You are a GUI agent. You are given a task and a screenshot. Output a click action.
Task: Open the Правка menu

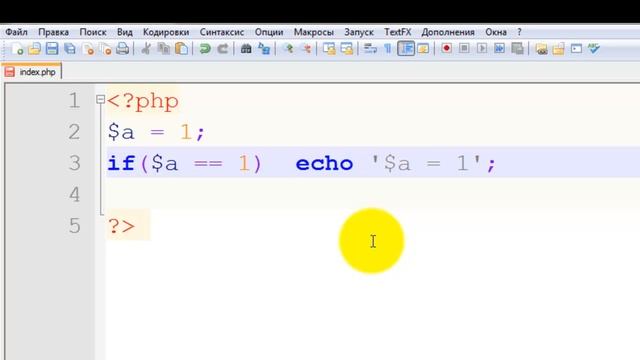pos(53,32)
